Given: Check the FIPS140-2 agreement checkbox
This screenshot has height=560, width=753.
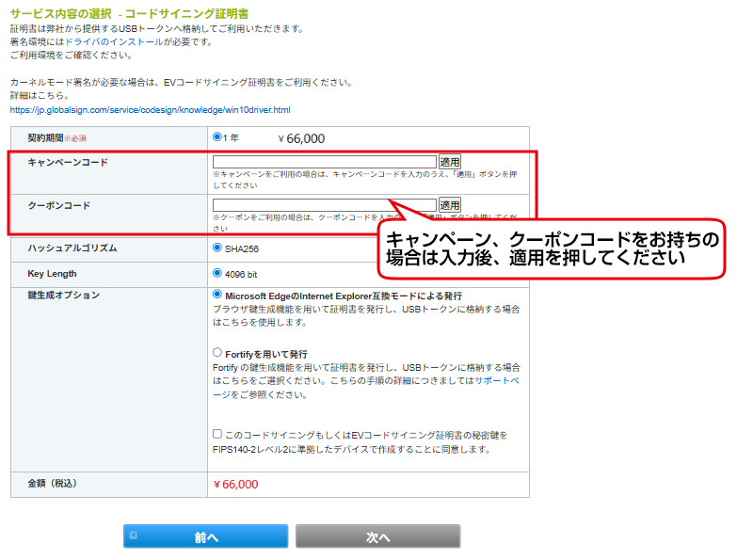Looking at the screenshot, I should click(x=217, y=435).
